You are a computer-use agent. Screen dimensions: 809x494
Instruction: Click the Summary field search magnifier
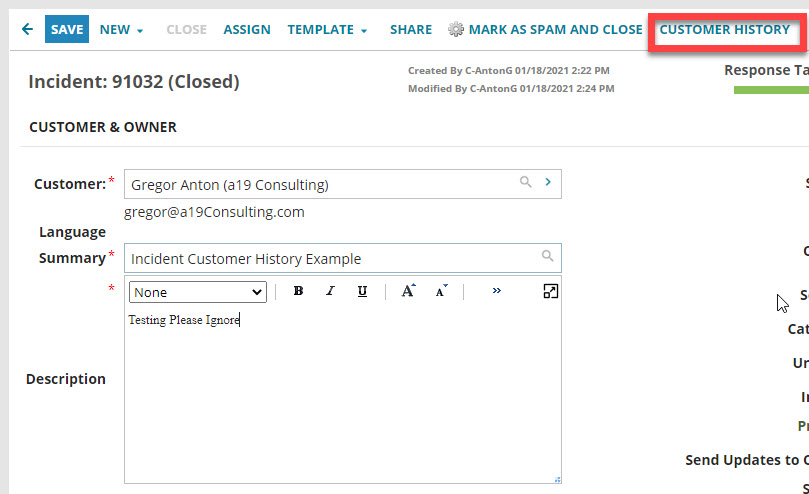(x=547, y=256)
